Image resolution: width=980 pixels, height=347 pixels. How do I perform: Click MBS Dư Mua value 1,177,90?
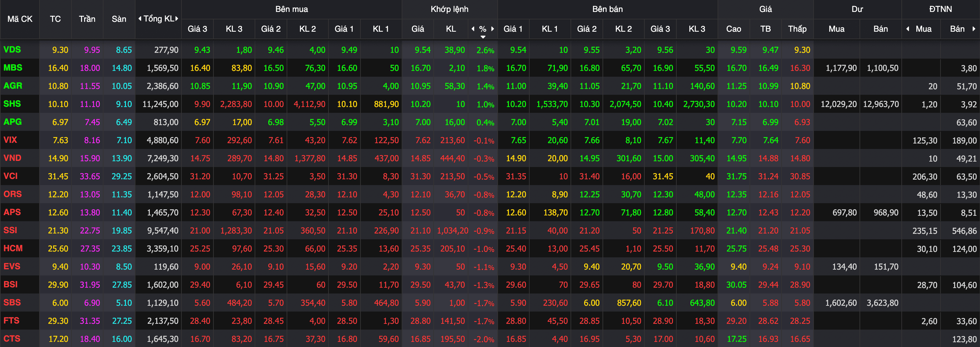[x=841, y=68]
